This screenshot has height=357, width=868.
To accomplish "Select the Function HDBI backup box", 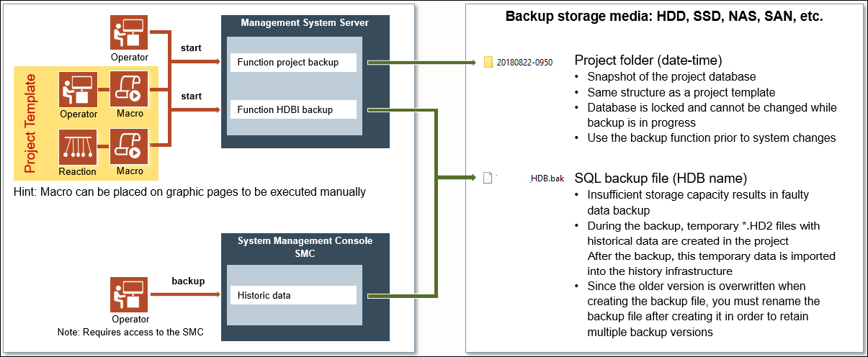I will pyautogui.click(x=293, y=109).
